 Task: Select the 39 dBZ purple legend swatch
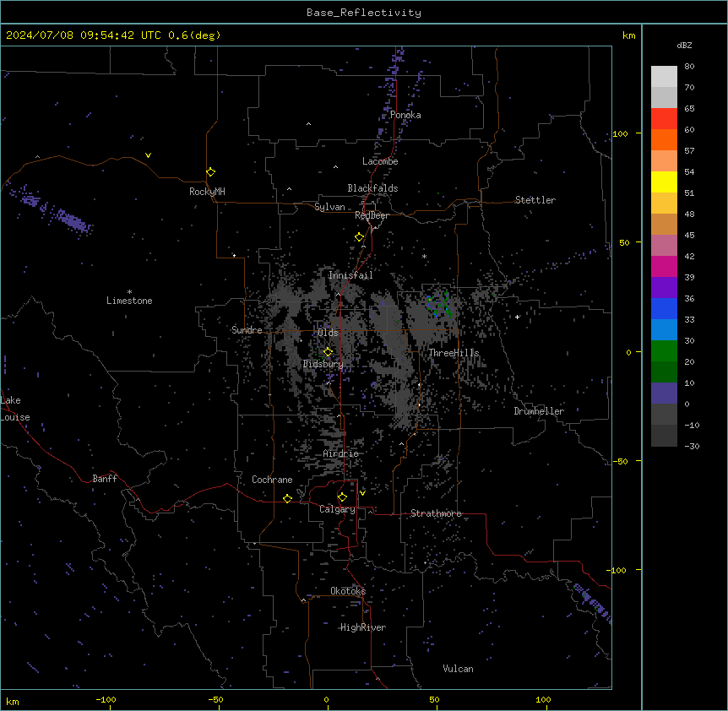point(664,288)
